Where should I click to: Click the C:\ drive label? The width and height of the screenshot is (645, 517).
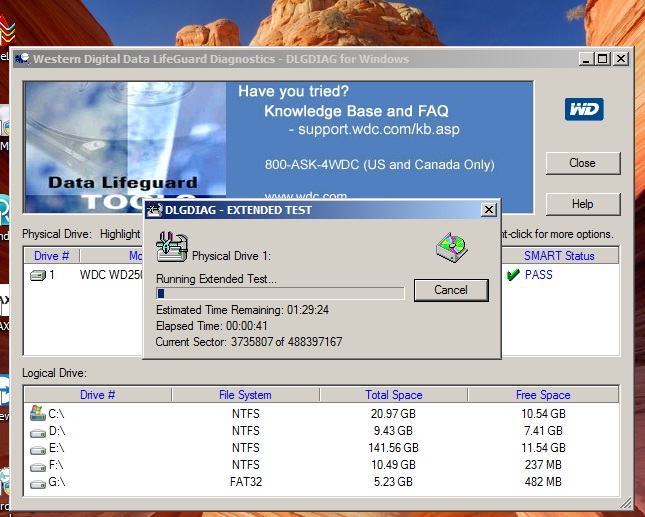coord(56,414)
